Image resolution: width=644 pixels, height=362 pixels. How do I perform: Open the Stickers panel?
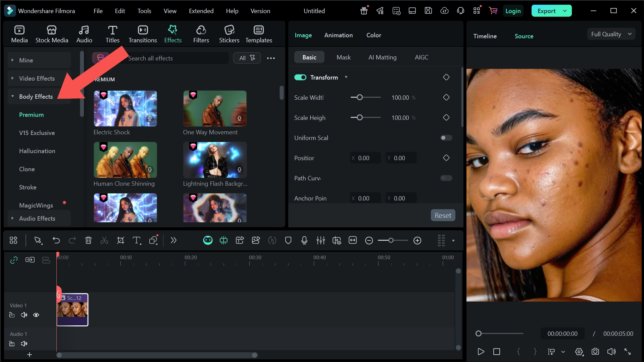[x=229, y=34]
